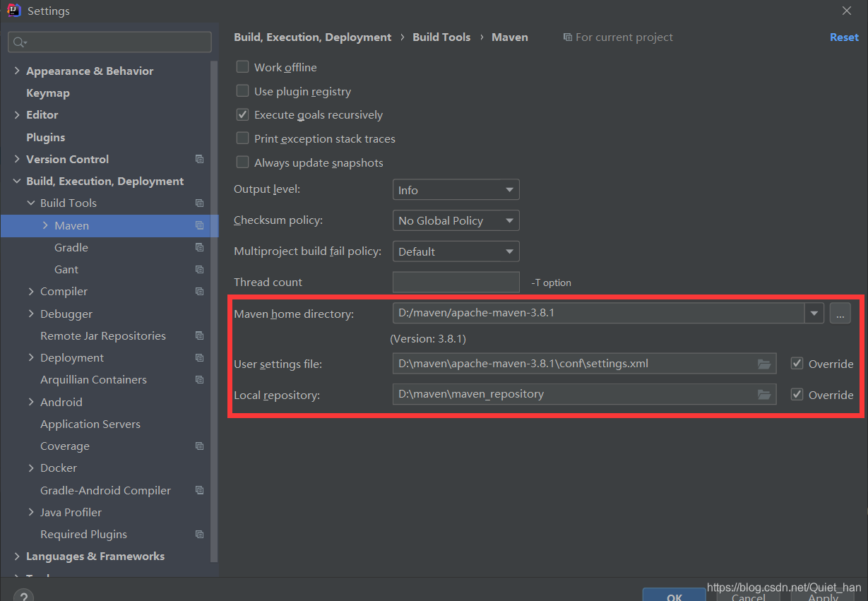
Task: Expand the Android node
Action: (31, 402)
